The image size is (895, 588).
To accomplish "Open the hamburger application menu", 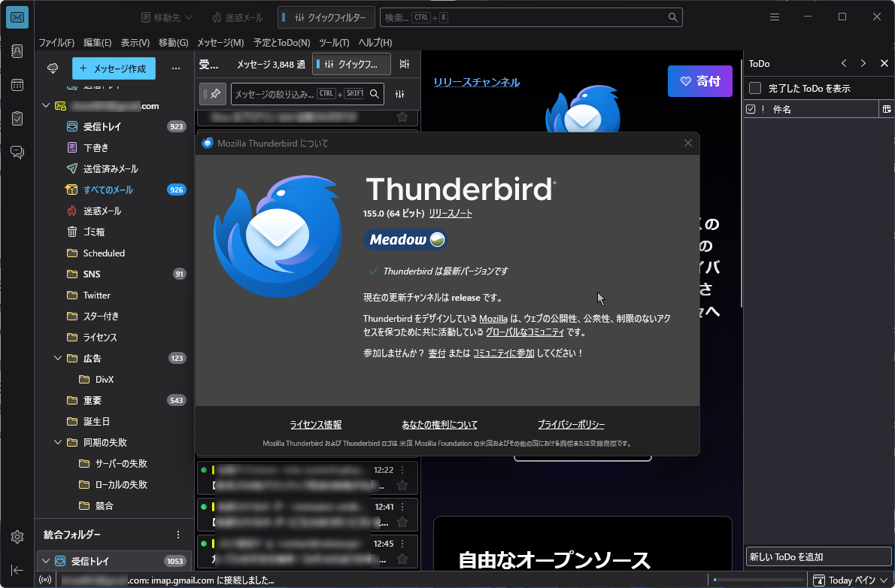I will pyautogui.click(x=774, y=17).
